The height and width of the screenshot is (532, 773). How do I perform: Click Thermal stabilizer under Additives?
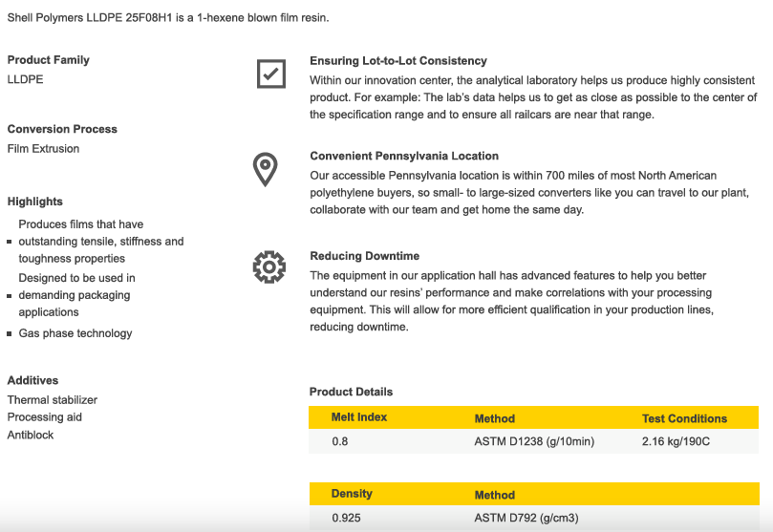[53, 400]
